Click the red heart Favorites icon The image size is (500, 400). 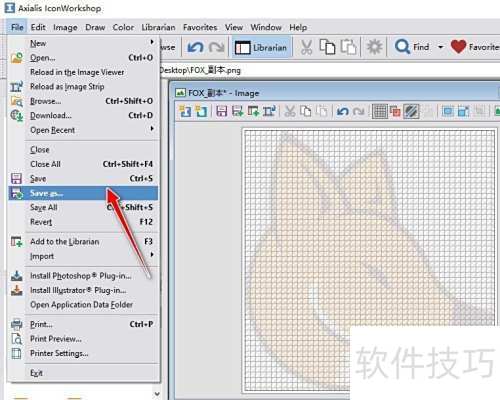[x=458, y=47]
